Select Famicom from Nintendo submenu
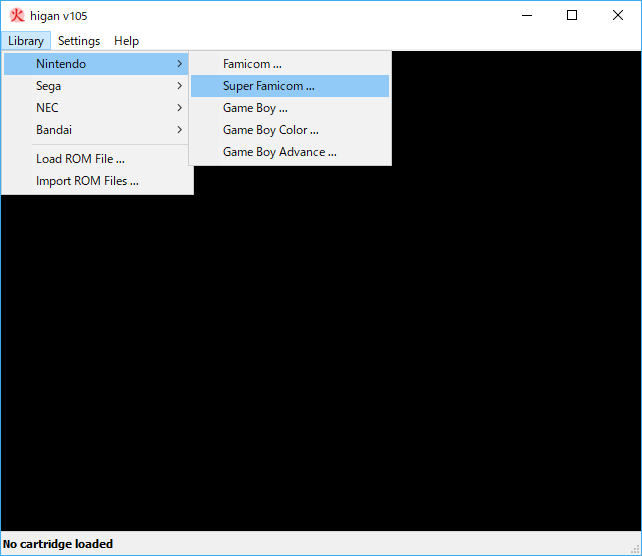The height and width of the screenshot is (556, 642). pos(252,64)
